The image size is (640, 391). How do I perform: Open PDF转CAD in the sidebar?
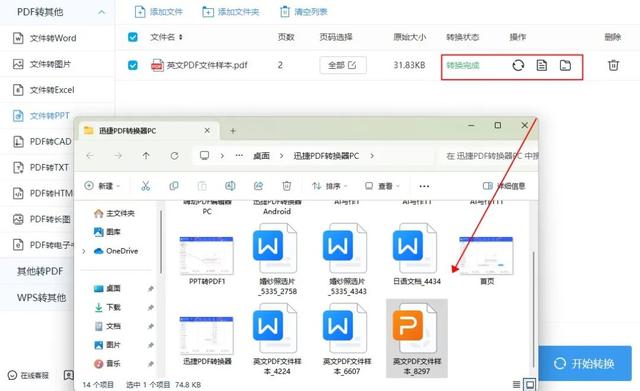tap(42, 142)
